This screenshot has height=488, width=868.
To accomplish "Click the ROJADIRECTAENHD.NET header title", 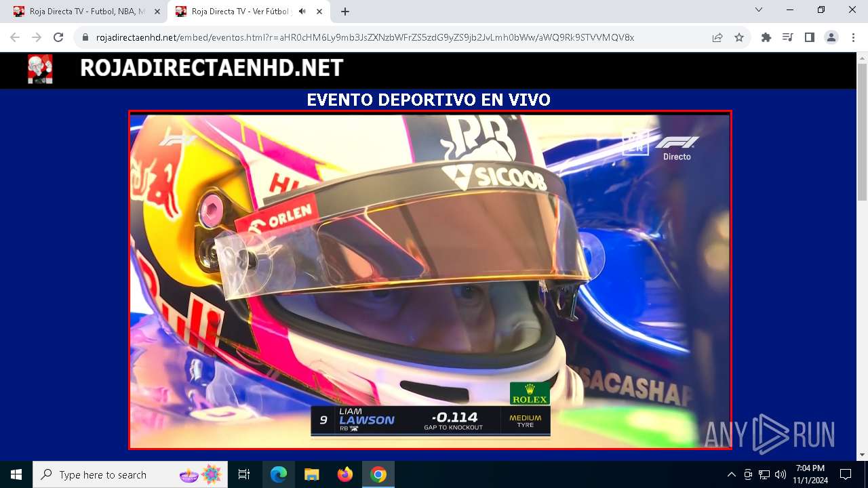I will 212,68.
